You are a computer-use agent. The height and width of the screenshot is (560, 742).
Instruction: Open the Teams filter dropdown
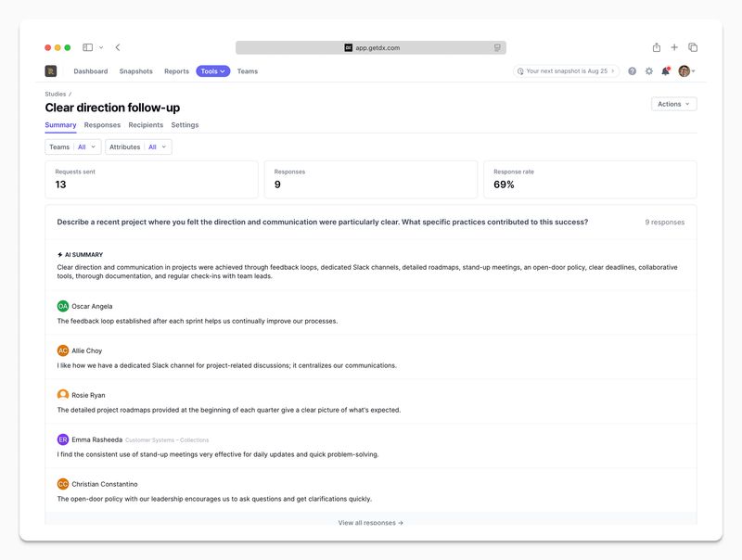point(72,146)
